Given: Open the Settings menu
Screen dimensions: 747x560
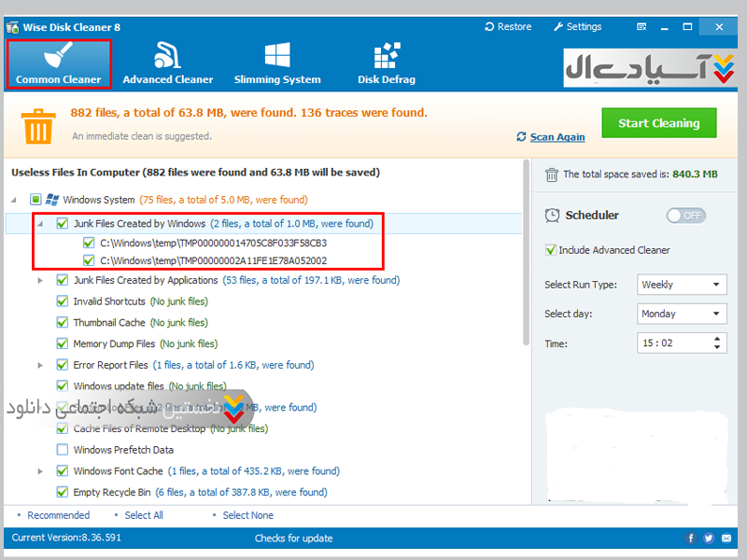Looking at the screenshot, I should 577,27.
